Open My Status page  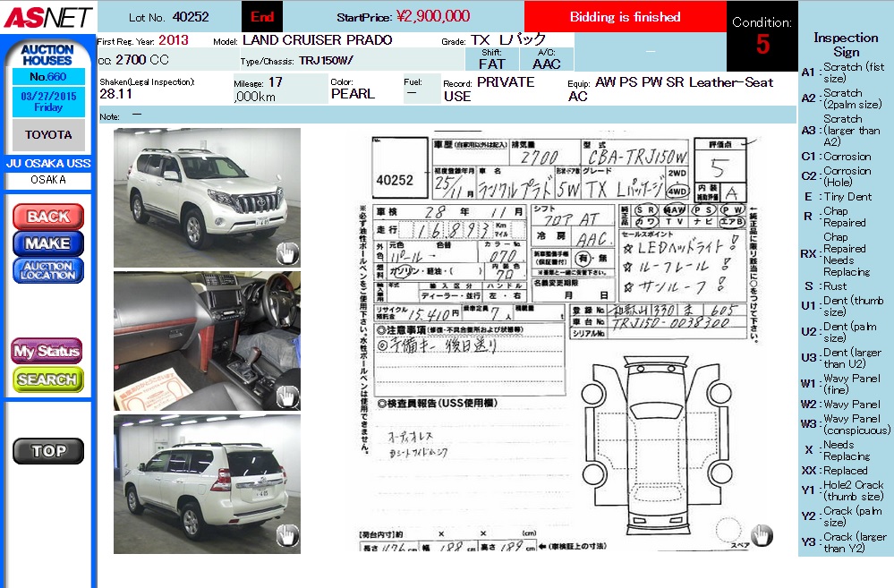tap(47, 351)
